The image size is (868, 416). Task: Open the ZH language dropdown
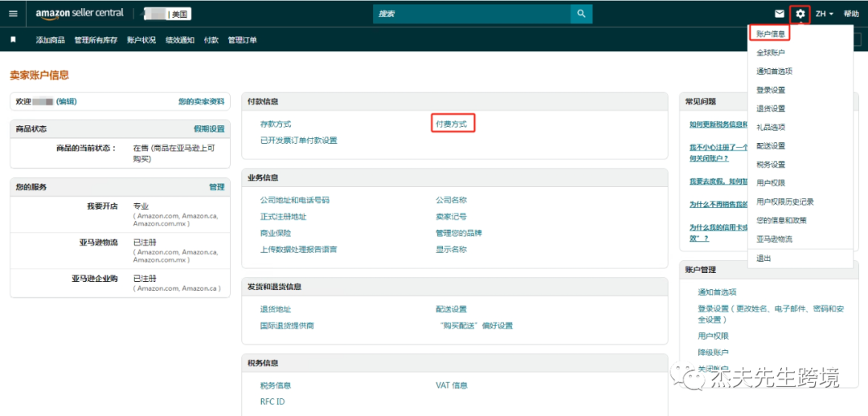[825, 14]
